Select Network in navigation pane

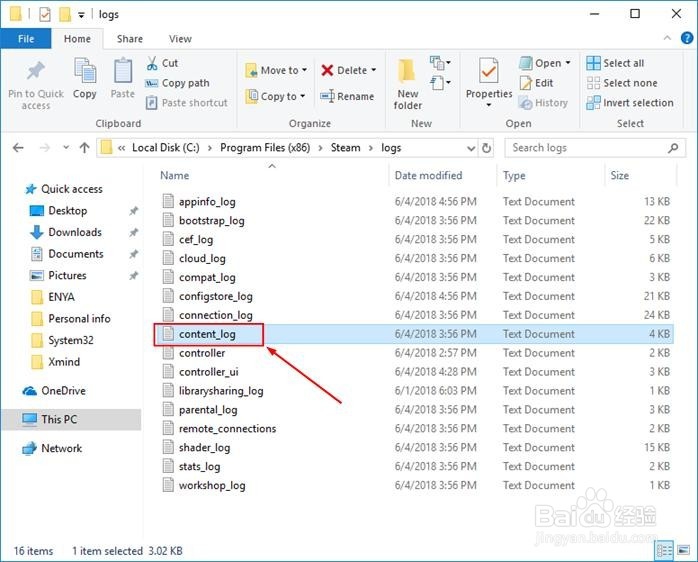pyautogui.click(x=52, y=448)
